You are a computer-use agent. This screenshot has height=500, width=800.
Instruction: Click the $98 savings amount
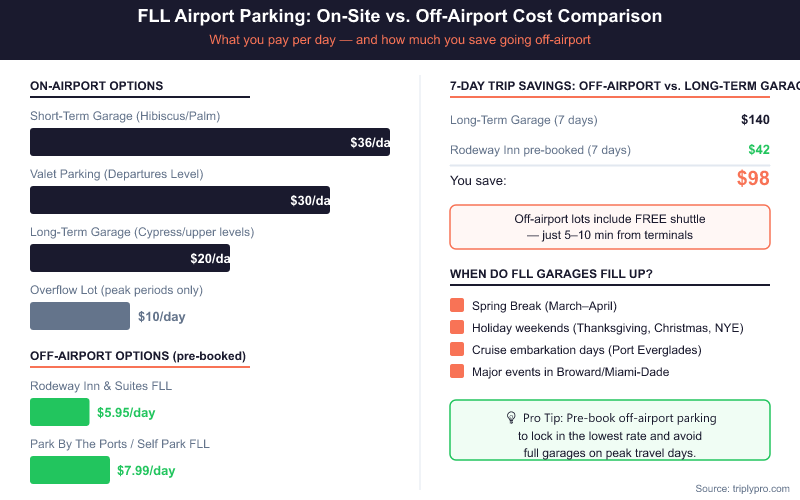[753, 180]
